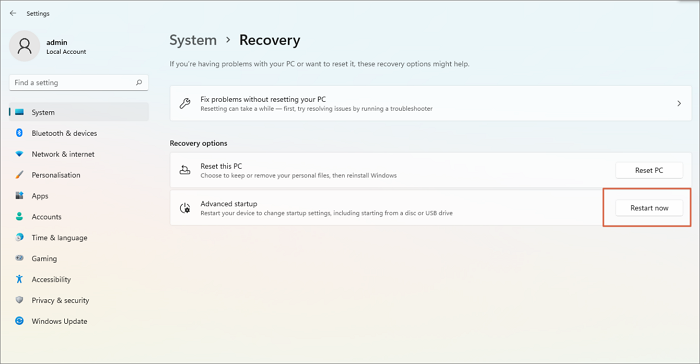Click the Privacy shield icon
The image size is (700, 364).
point(19,300)
